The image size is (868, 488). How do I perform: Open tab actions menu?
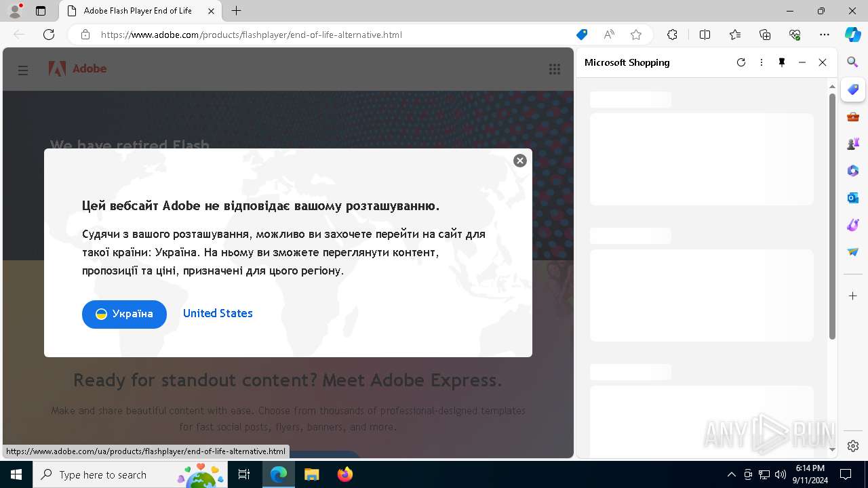[x=41, y=11]
